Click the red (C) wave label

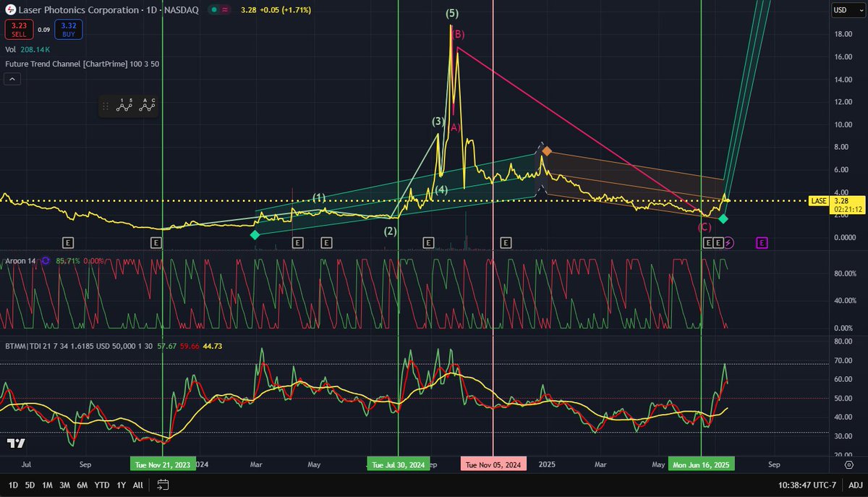[x=705, y=227]
